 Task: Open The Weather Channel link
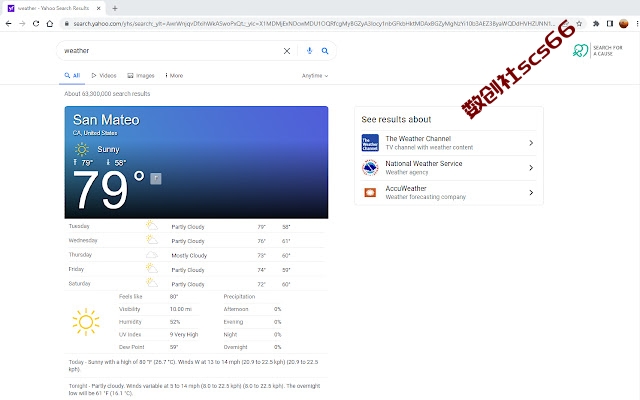pyautogui.click(x=418, y=139)
